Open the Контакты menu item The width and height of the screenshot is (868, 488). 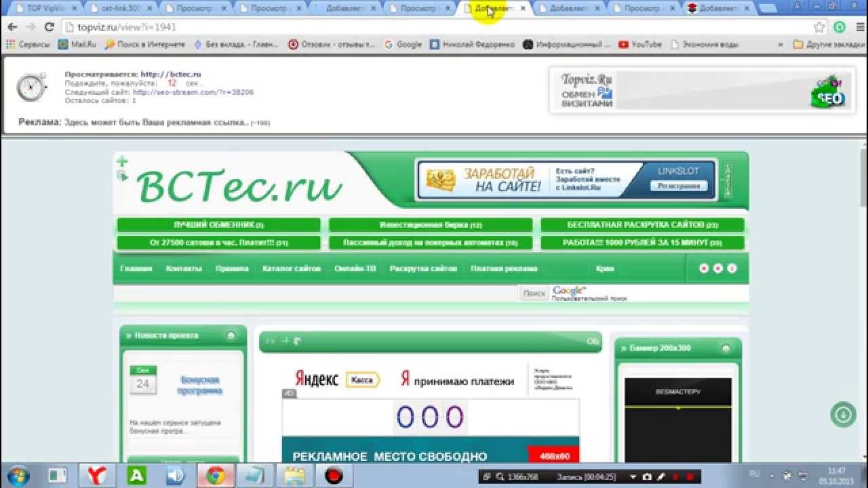[x=184, y=268]
